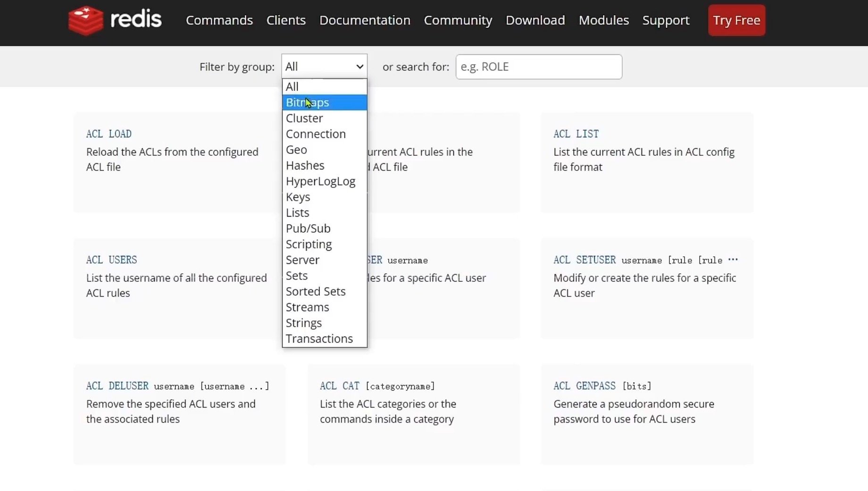Viewport: 868px width, 491px height.
Task: Select HyperLogLog group option
Action: (325, 181)
